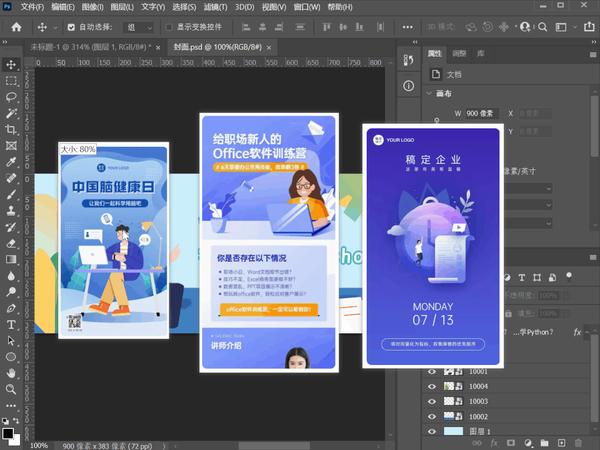Switch to the 调整 panel tab

click(x=459, y=53)
